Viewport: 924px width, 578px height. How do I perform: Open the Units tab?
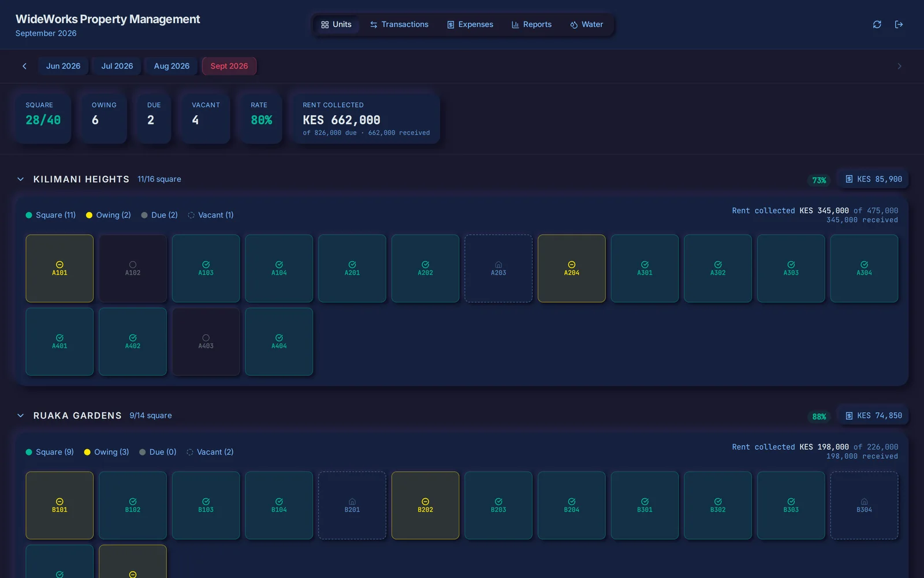click(336, 24)
